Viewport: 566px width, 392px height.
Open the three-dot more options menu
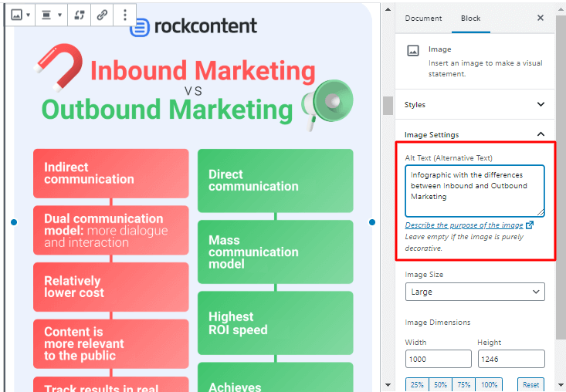pos(125,15)
